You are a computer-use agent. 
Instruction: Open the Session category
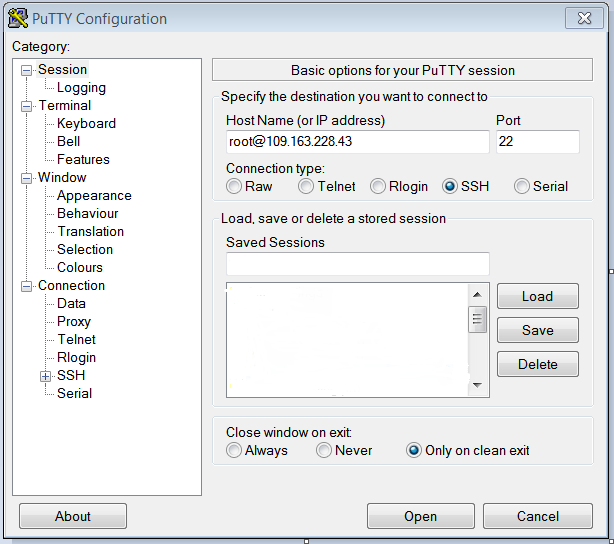pos(62,69)
